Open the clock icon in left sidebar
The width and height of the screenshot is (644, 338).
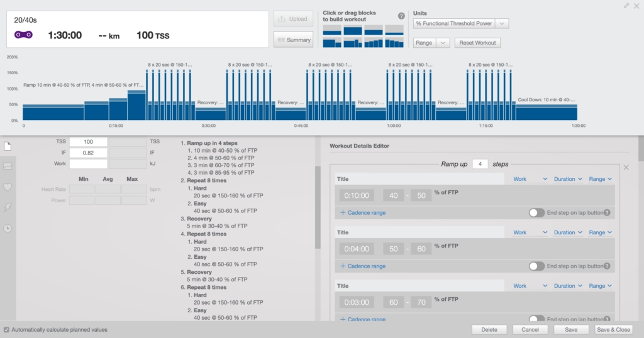coord(8,229)
